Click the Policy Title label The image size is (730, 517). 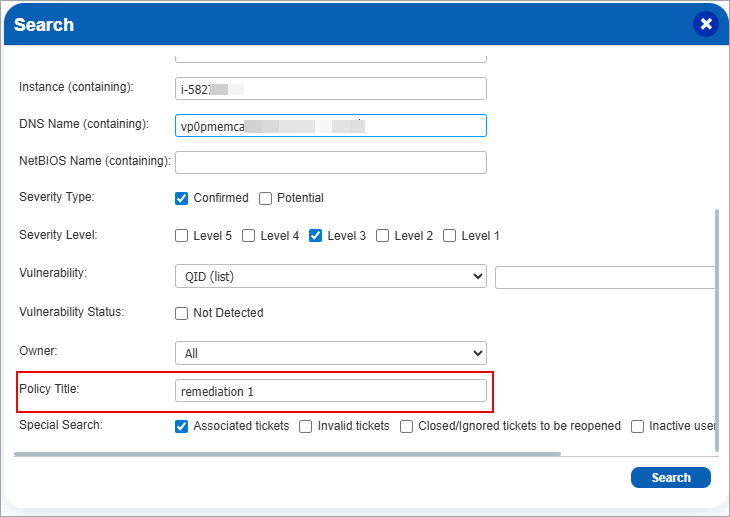click(49, 388)
